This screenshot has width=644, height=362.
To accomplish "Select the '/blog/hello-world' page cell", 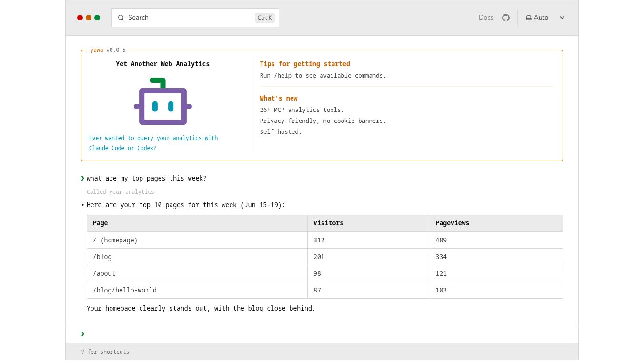I will click(x=197, y=290).
